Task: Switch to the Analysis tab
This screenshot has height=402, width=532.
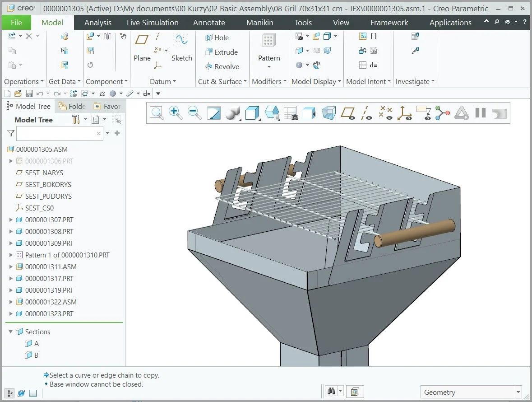Action: 97,22
